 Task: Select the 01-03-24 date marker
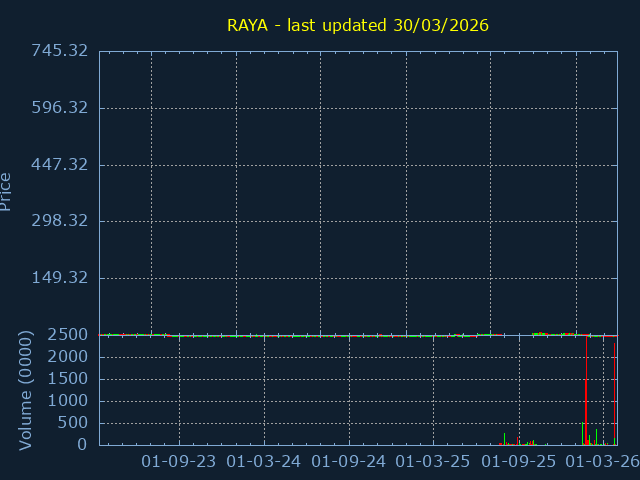pos(264,462)
